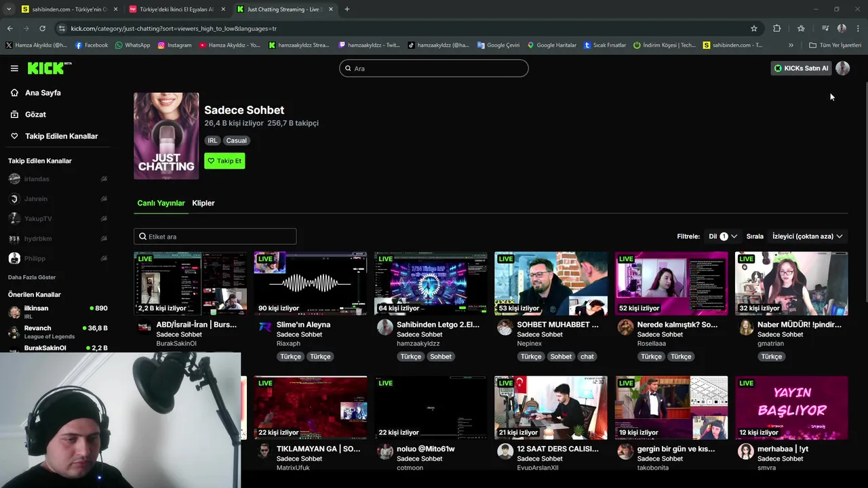Open the user profile avatar menu

coord(842,68)
